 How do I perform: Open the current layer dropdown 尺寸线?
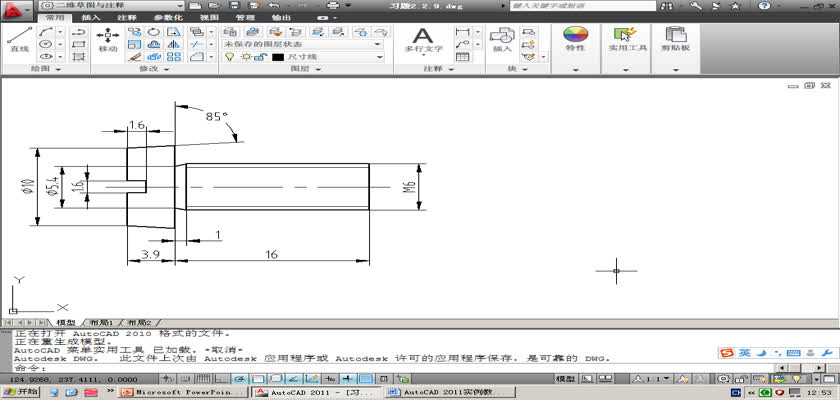(303, 57)
